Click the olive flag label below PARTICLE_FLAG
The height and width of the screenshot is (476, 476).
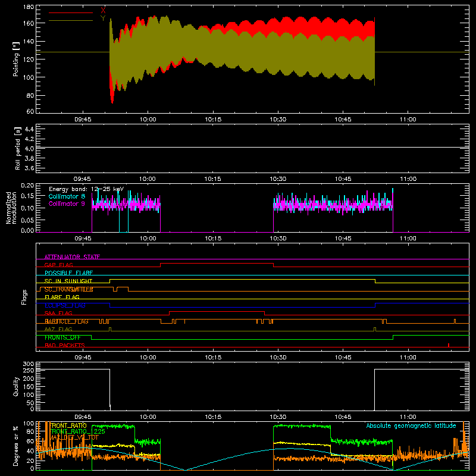pos(58,329)
